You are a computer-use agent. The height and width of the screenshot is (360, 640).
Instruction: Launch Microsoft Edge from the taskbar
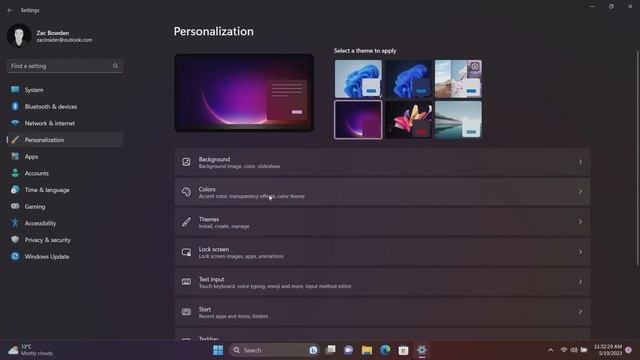point(385,350)
